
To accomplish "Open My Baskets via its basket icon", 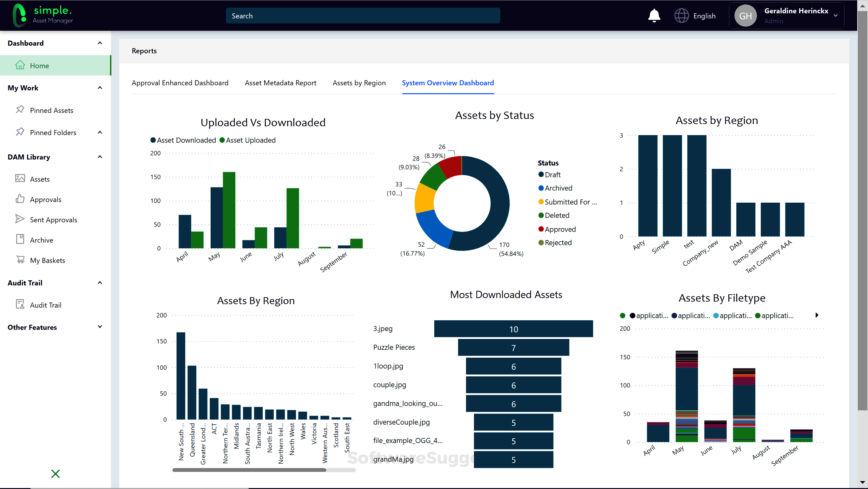I will pyautogui.click(x=20, y=260).
